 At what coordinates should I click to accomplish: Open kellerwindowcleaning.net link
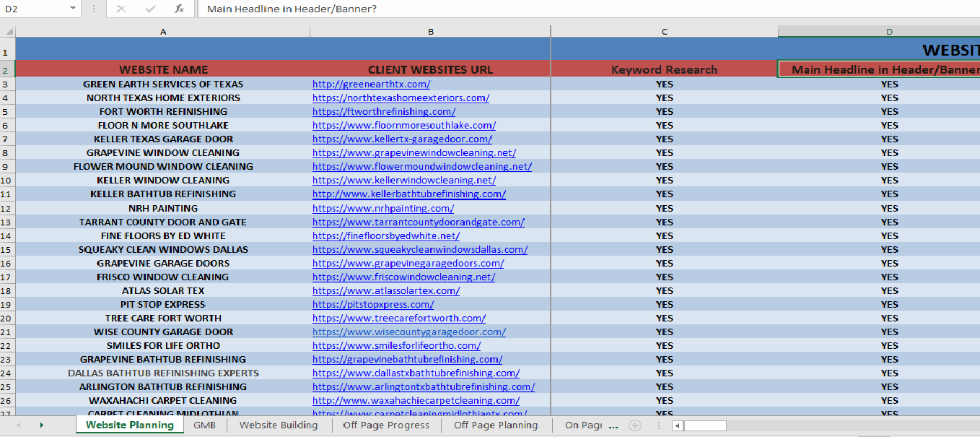tap(404, 180)
